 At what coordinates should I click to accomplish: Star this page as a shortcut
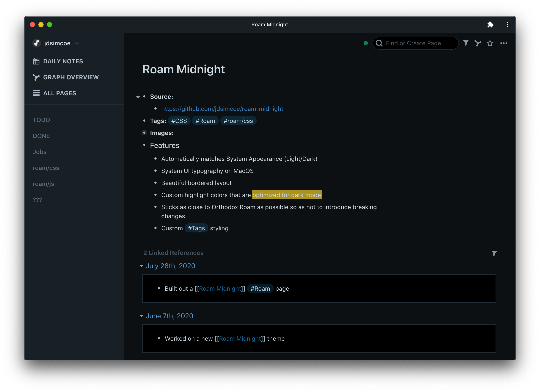point(490,43)
